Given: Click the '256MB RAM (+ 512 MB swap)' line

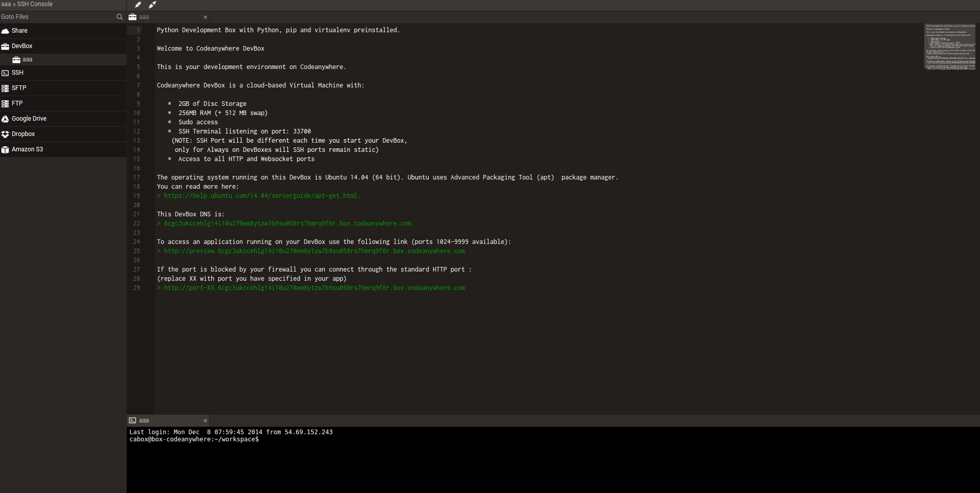Looking at the screenshot, I should click(x=218, y=113).
